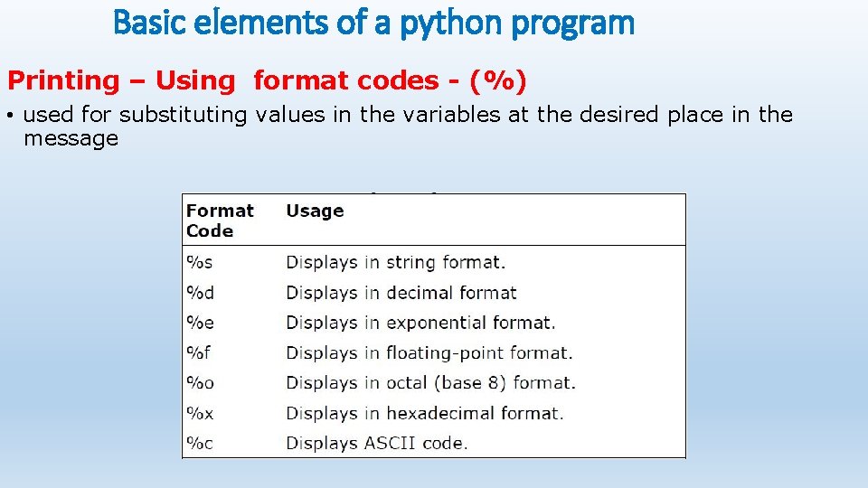Click 'Displays in exponential format.' cell
Image resolution: width=868 pixels, height=488 pixels.
pyautogui.click(x=420, y=323)
